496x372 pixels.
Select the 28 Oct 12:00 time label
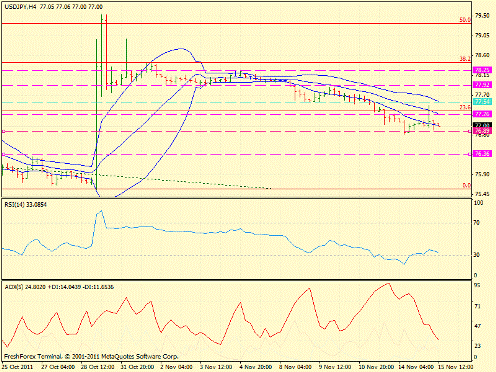pyautogui.click(x=98, y=367)
